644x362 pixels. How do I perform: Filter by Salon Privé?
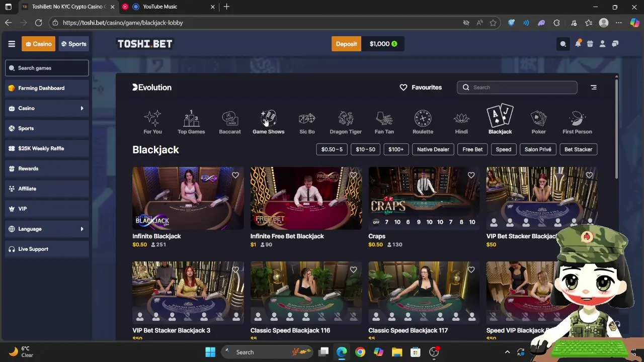pos(538,149)
